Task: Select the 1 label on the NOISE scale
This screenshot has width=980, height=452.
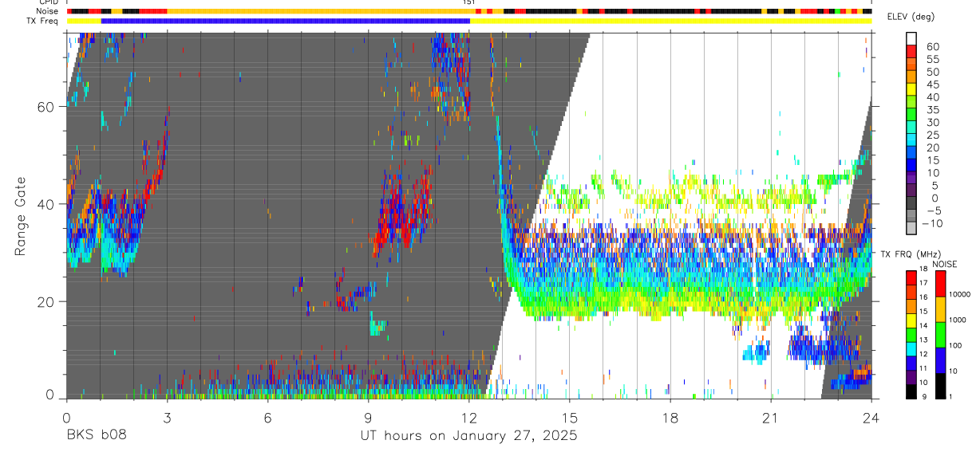Action: pyautogui.click(x=950, y=396)
